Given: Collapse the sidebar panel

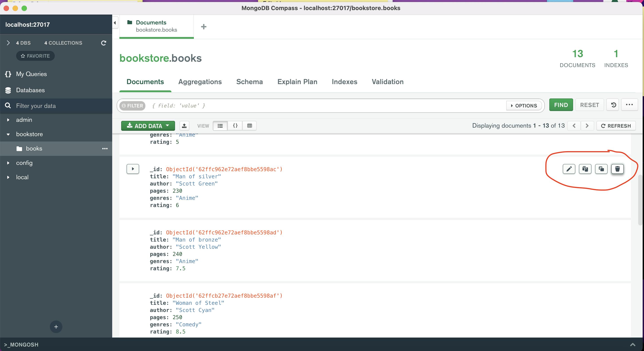Looking at the screenshot, I should point(115,23).
